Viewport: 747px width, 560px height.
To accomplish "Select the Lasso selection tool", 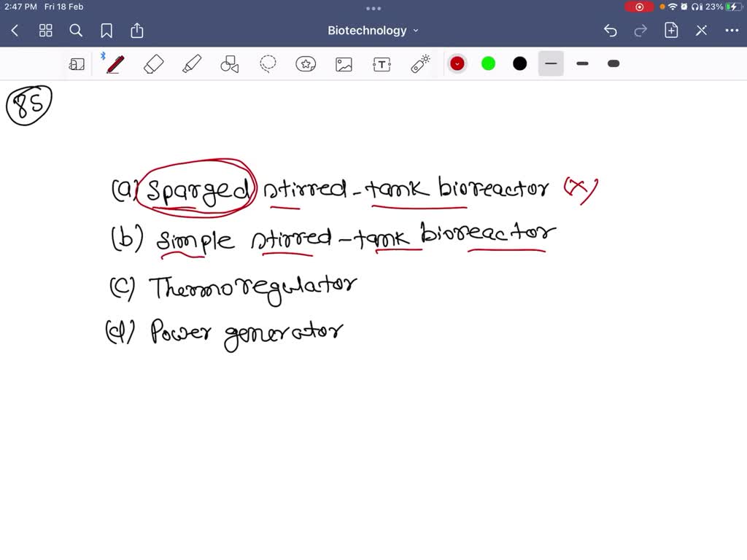I will pyautogui.click(x=267, y=63).
